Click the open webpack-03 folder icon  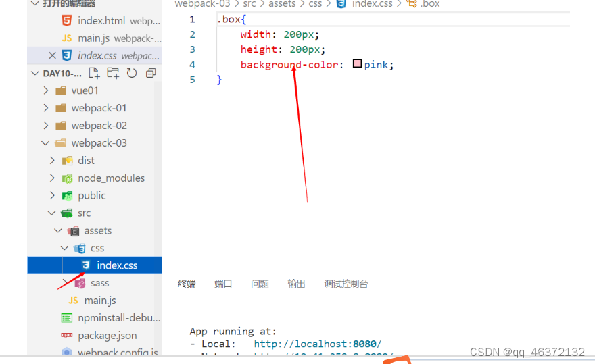(60, 143)
